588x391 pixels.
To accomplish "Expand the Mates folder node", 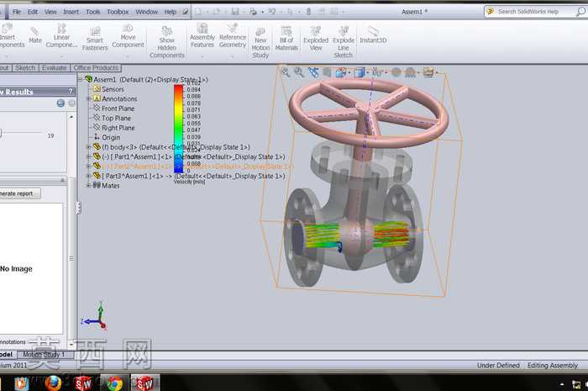I will (89, 185).
